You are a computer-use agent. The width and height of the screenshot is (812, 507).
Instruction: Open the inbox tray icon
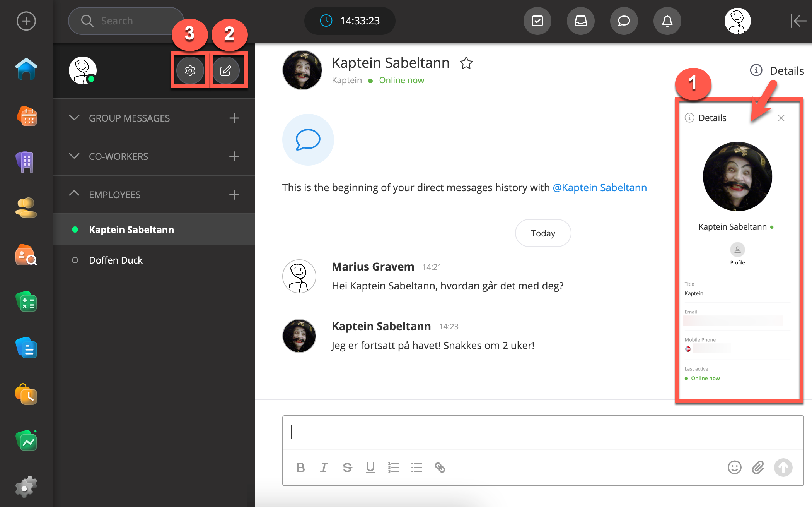click(580, 21)
